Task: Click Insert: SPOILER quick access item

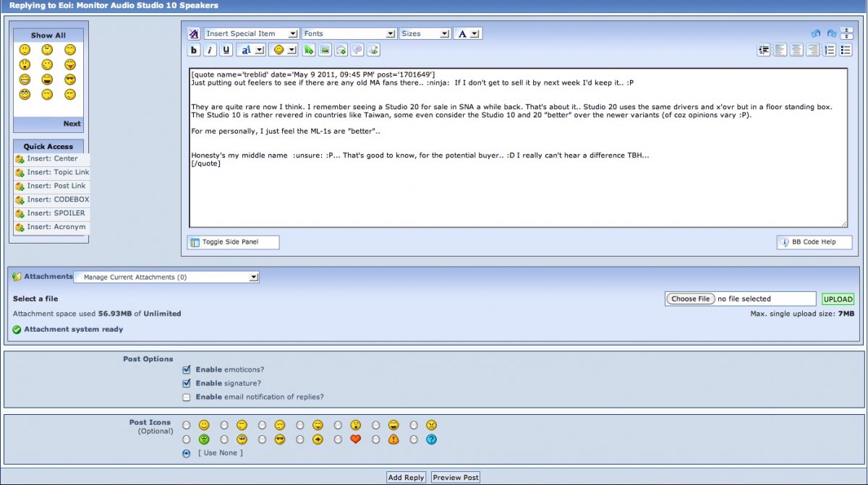Action: coord(51,213)
